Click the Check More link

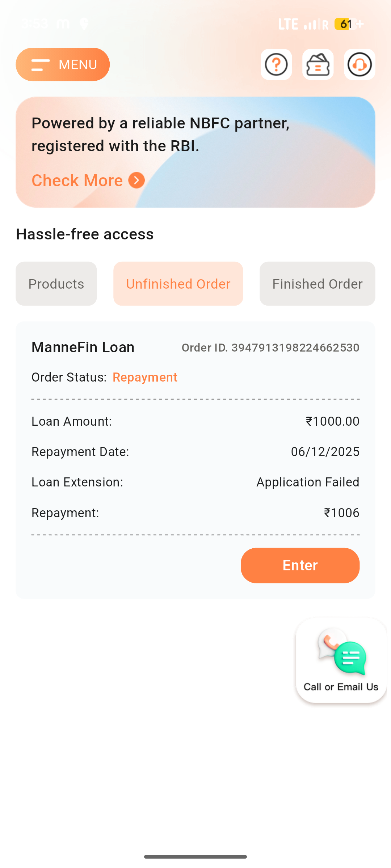click(77, 180)
